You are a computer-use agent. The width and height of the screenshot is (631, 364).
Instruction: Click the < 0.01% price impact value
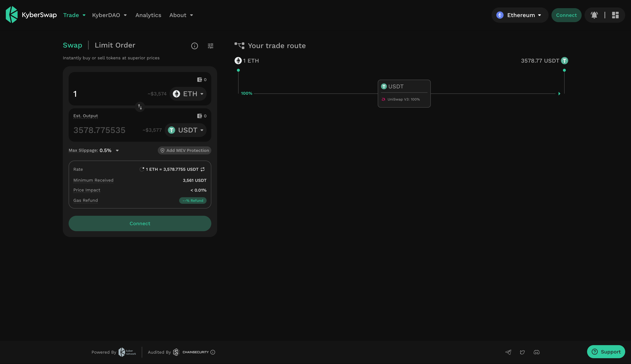point(199,190)
